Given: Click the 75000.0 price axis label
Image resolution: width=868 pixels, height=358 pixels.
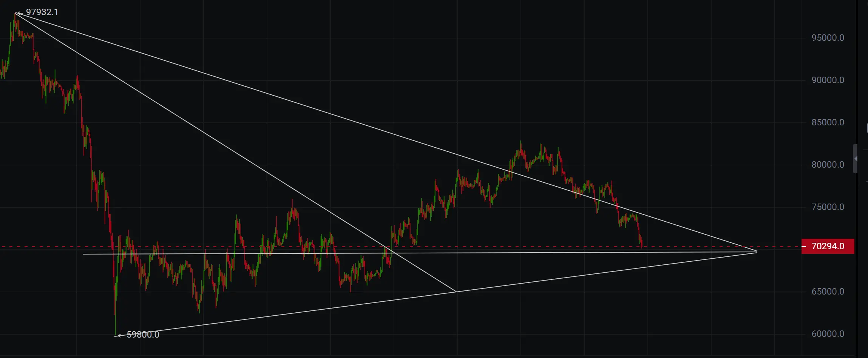Looking at the screenshot, I should click(x=828, y=207).
